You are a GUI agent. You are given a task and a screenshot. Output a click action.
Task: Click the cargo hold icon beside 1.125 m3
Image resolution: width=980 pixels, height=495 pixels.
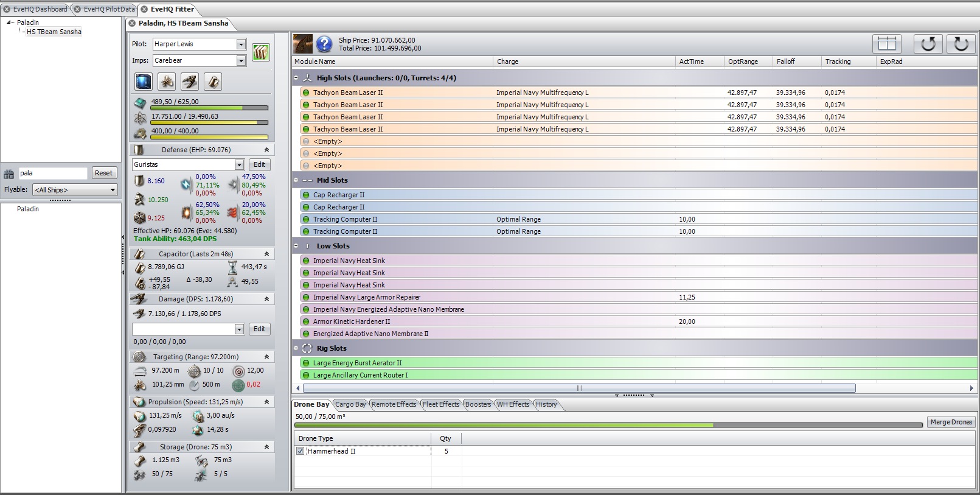pos(140,460)
